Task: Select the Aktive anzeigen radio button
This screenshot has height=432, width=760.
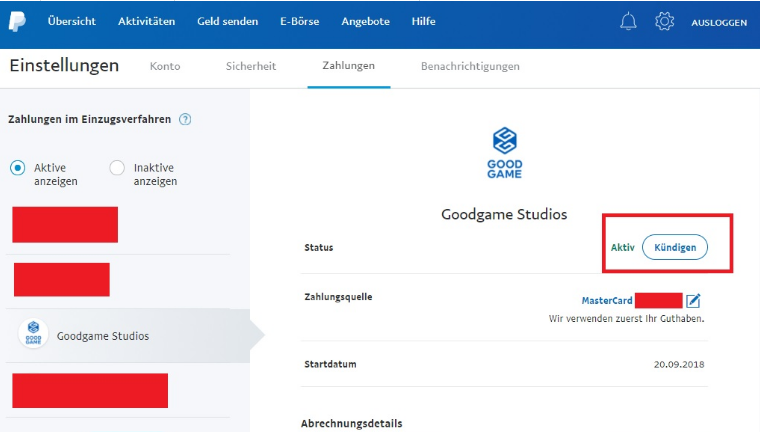Action: tap(18, 168)
